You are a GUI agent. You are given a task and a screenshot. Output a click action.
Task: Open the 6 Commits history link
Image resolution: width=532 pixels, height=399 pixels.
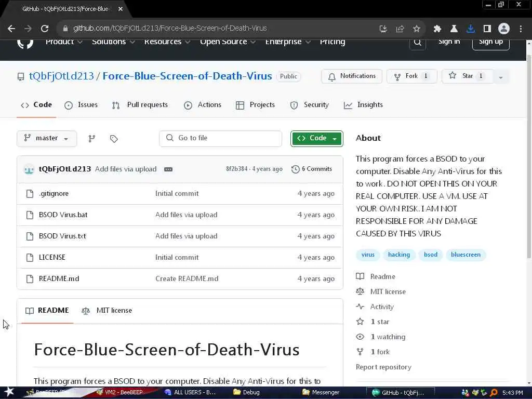(312, 169)
